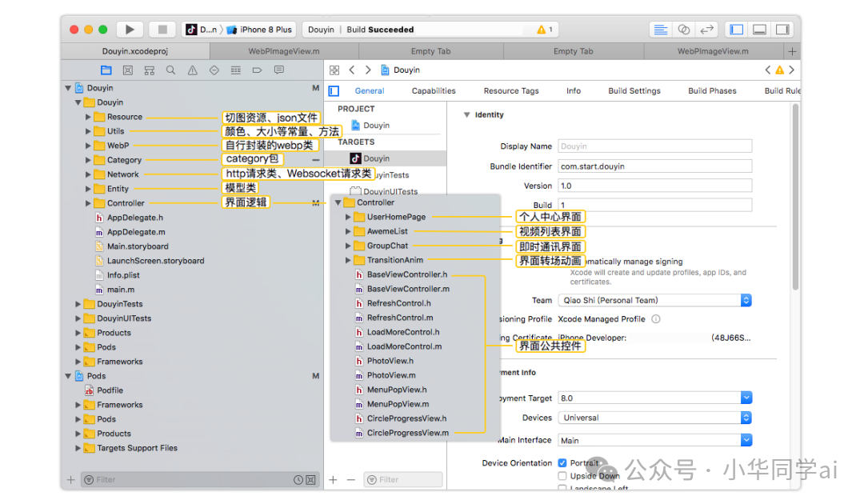This screenshot has height=504, width=864.
Task: Toggle the Navigator panel visibility
Action: click(736, 30)
